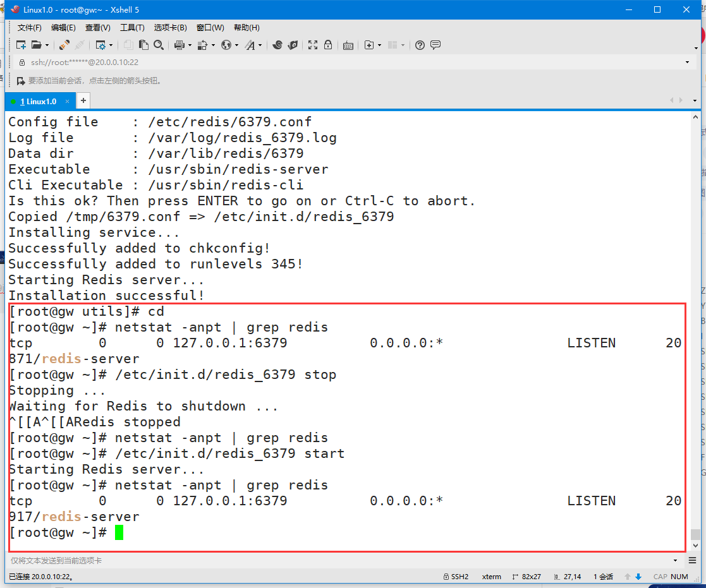Viewport: 706px width, 588px height.
Task: Click the keyboard key mapping icon
Action: point(348,45)
